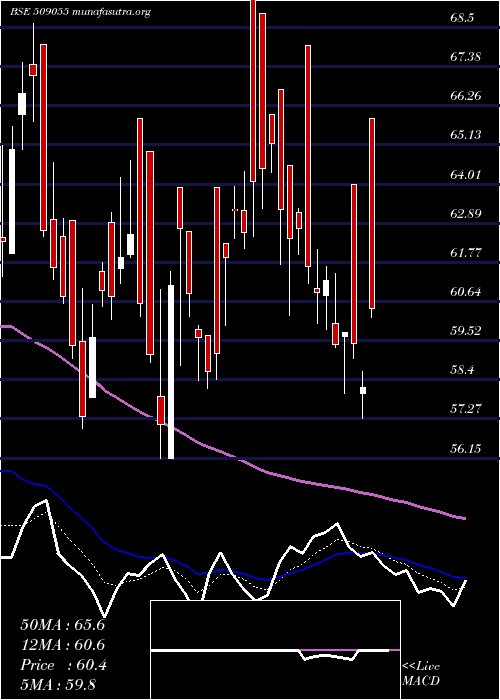Click the 56.15 price axis label
This screenshot has width=500, height=700.
pyautogui.click(x=466, y=448)
